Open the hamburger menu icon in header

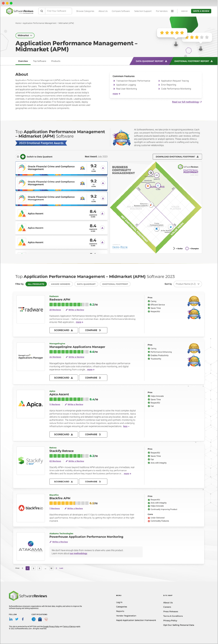click(x=172, y=11)
